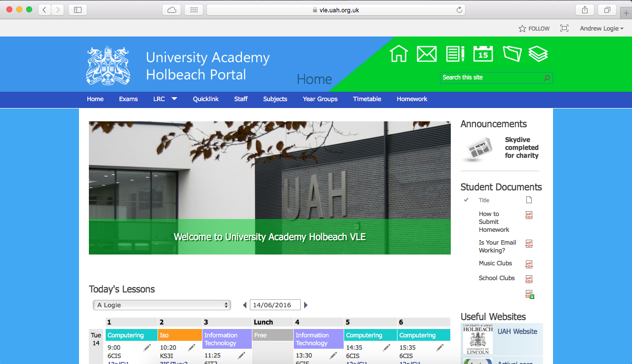Open the PDF icon for Is Your Email Working
The width and height of the screenshot is (632, 364).
(x=529, y=244)
